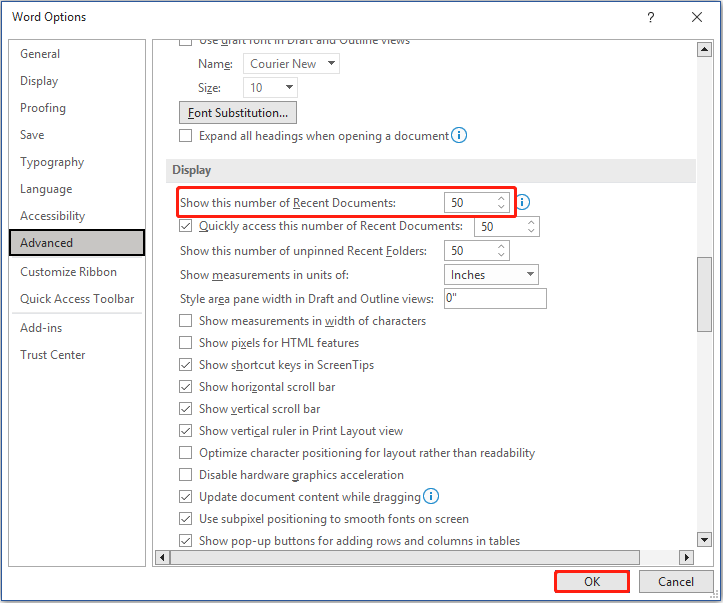This screenshot has height=603, width=723.
Task: Enable Disable hardware graphics acceleration
Action: pos(185,474)
